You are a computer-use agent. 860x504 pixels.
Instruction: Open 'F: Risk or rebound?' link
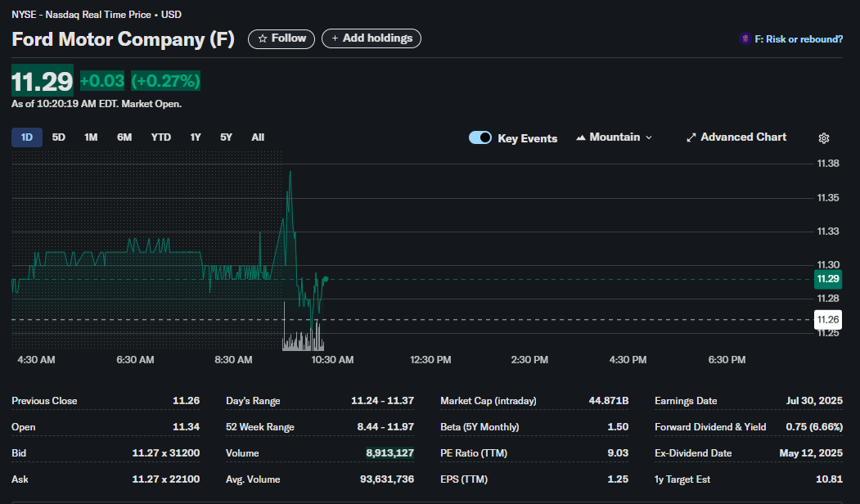pos(799,39)
